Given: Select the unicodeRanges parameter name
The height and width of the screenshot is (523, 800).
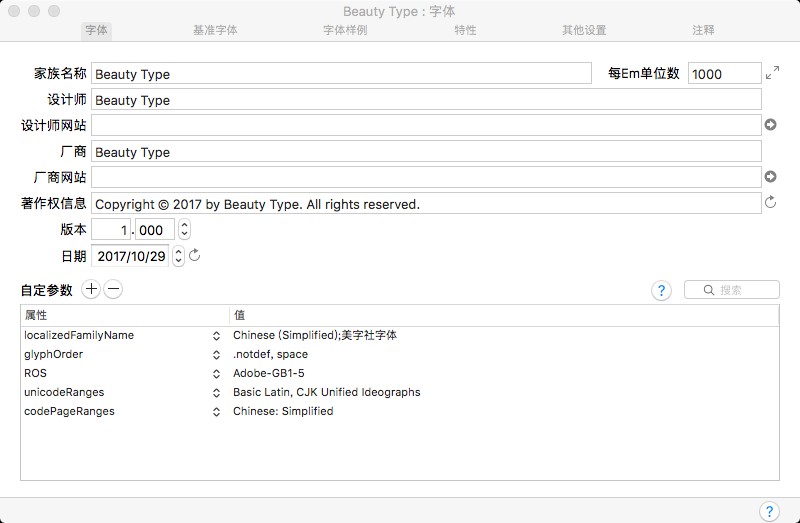Looking at the screenshot, I should (x=64, y=392).
